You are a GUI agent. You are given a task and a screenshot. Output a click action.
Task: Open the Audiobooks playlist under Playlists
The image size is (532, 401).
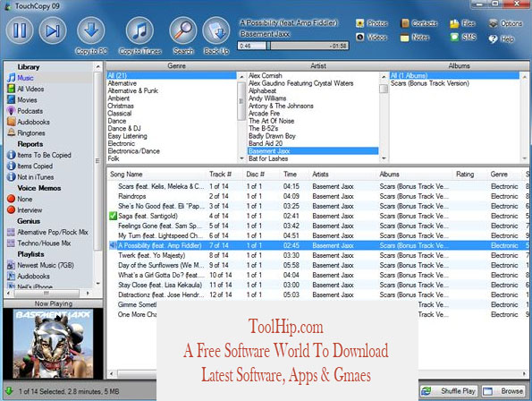(29, 276)
